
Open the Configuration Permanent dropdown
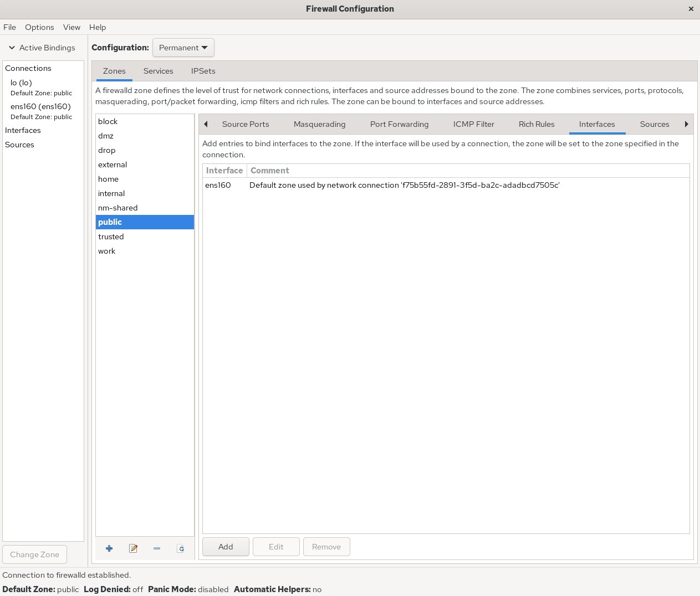[x=183, y=48]
